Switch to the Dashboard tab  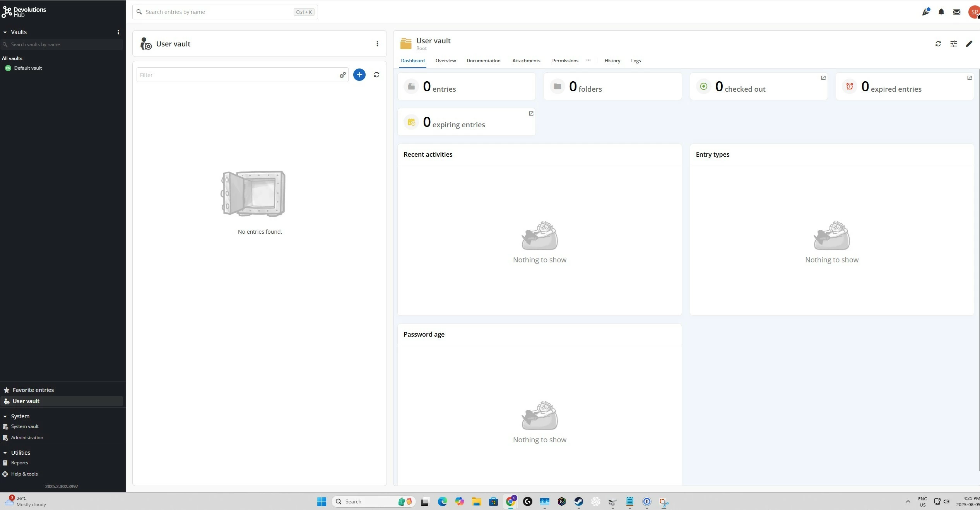click(412, 61)
